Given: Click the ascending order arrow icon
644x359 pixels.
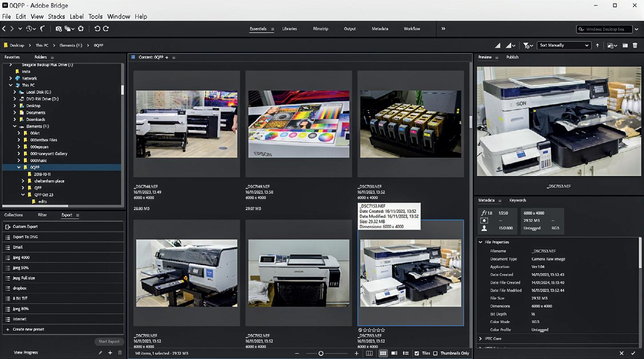Looking at the screenshot, I should click(x=597, y=45).
